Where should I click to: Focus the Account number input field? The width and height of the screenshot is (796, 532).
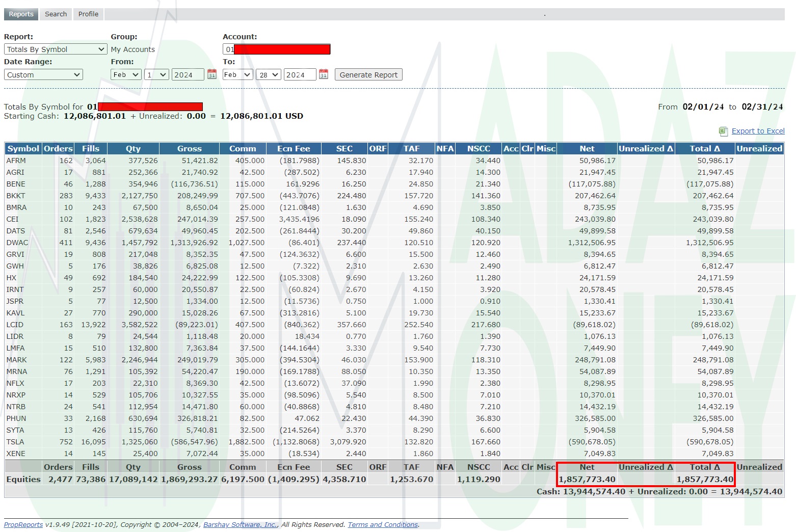(276, 49)
